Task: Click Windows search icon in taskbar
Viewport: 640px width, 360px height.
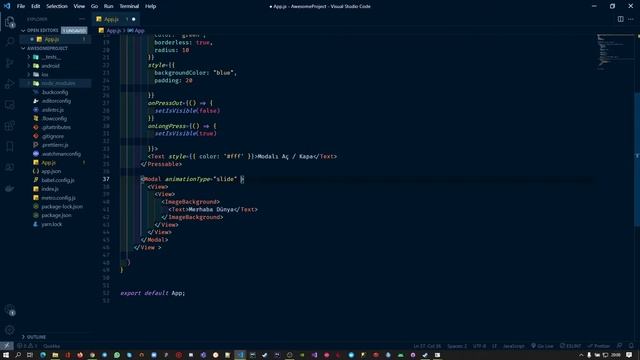Action: 18,355
